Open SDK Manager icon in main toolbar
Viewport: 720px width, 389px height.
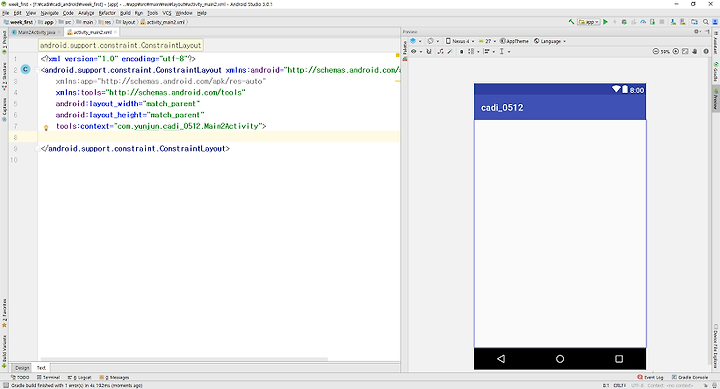click(x=683, y=22)
